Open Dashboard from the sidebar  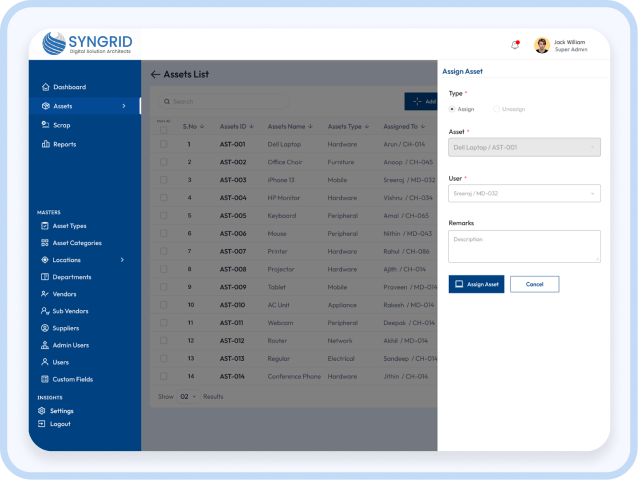click(69, 87)
